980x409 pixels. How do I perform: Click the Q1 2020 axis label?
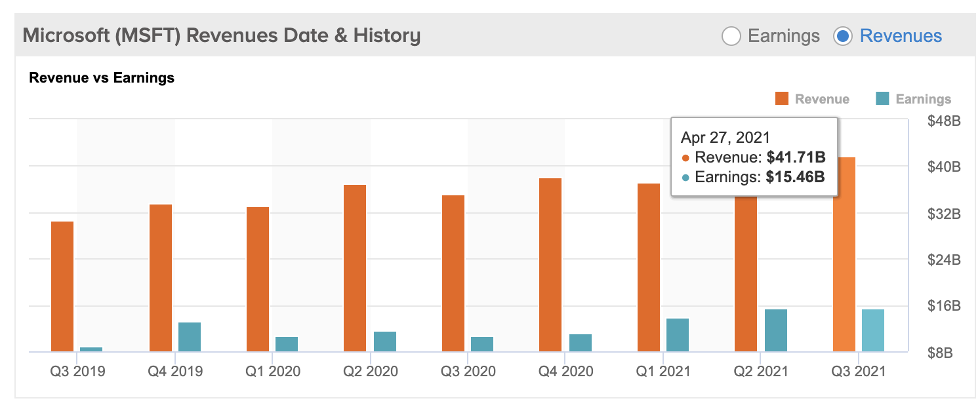273,371
